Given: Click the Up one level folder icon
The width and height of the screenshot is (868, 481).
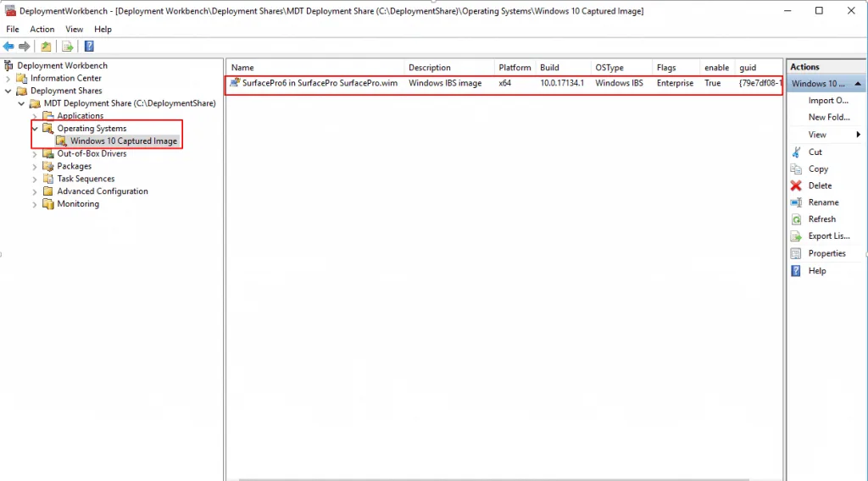Looking at the screenshot, I should point(46,47).
